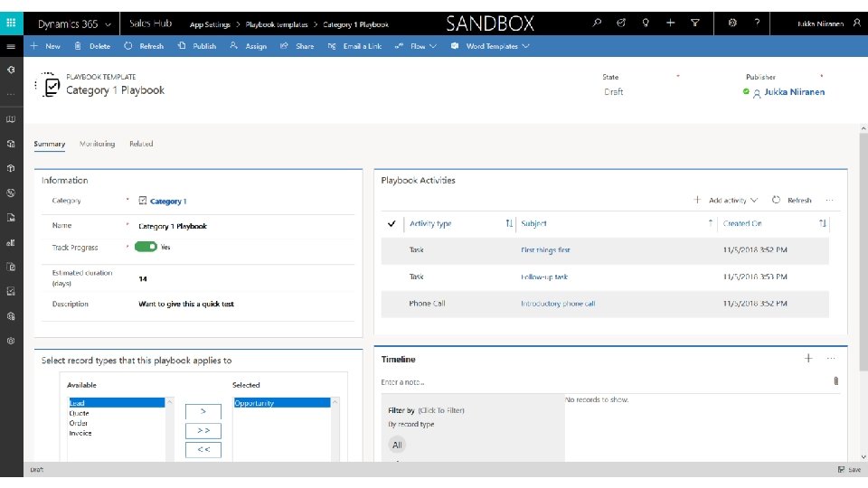Open publisher Jukka Niiranen link
The image size is (868, 488).
(795, 92)
